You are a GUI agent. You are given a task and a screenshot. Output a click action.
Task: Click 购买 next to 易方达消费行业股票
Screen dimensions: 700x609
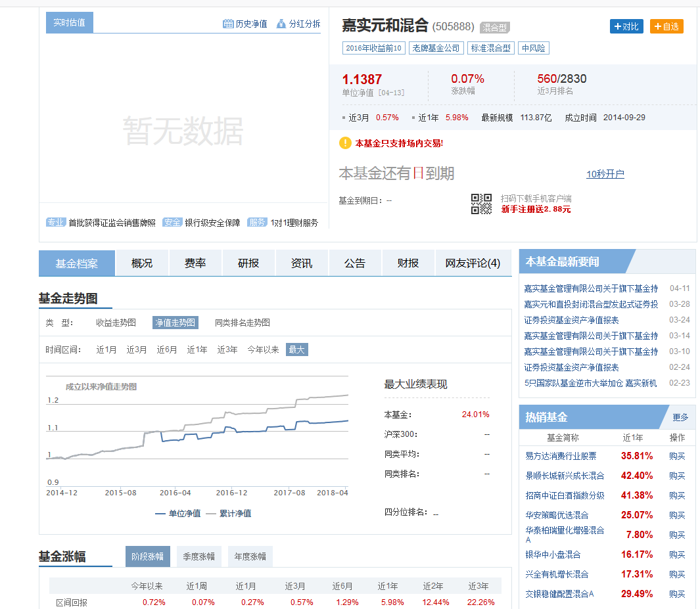pos(676,456)
